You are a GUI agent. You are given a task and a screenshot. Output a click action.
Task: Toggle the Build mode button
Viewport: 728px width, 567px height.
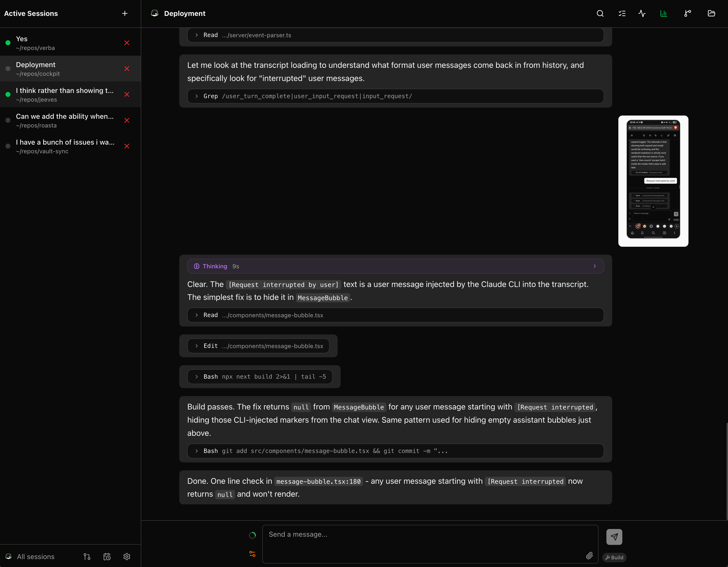click(x=614, y=557)
